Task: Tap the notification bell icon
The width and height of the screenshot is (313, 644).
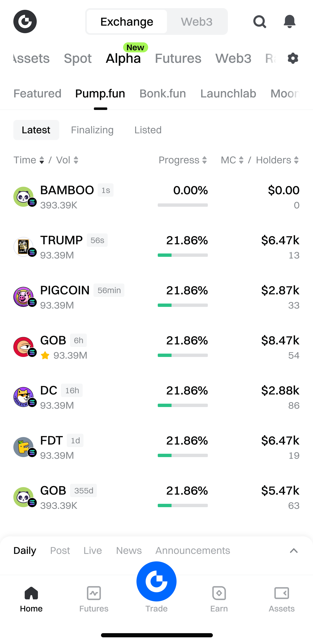Action: [289, 22]
